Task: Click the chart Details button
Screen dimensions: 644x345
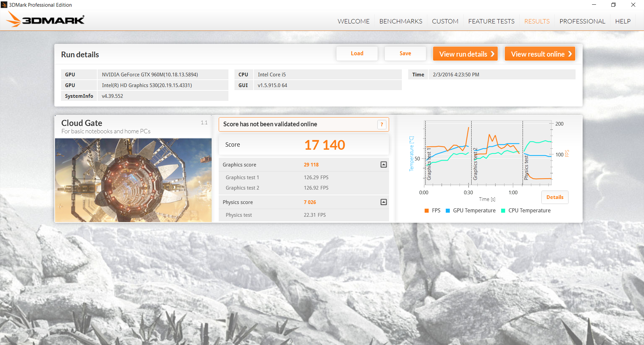Action: (x=555, y=197)
